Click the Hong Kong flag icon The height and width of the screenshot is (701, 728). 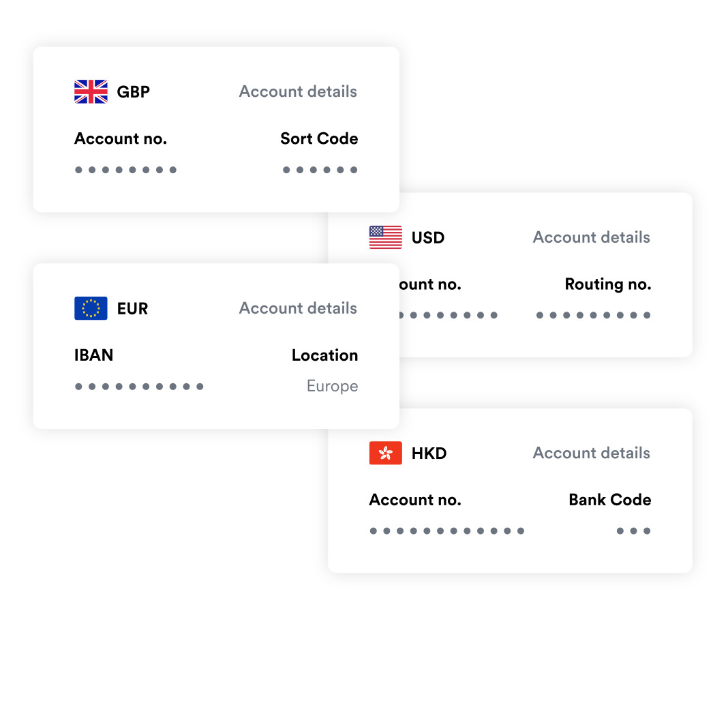(386, 453)
